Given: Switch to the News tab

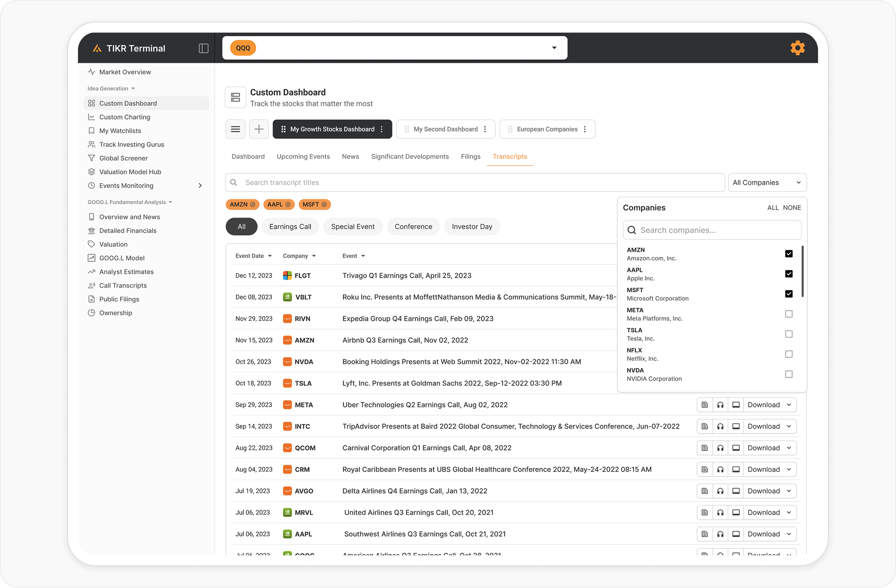Looking at the screenshot, I should (x=350, y=157).
